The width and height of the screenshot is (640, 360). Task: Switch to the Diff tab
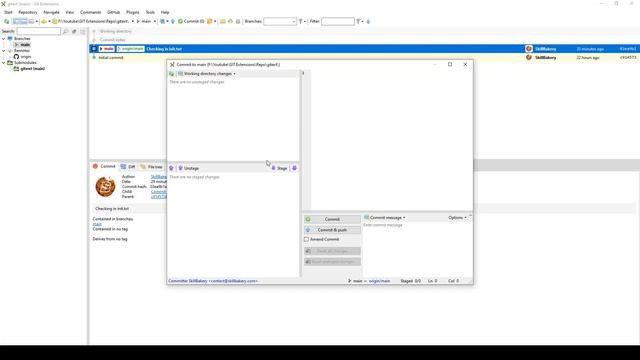click(128, 167)
